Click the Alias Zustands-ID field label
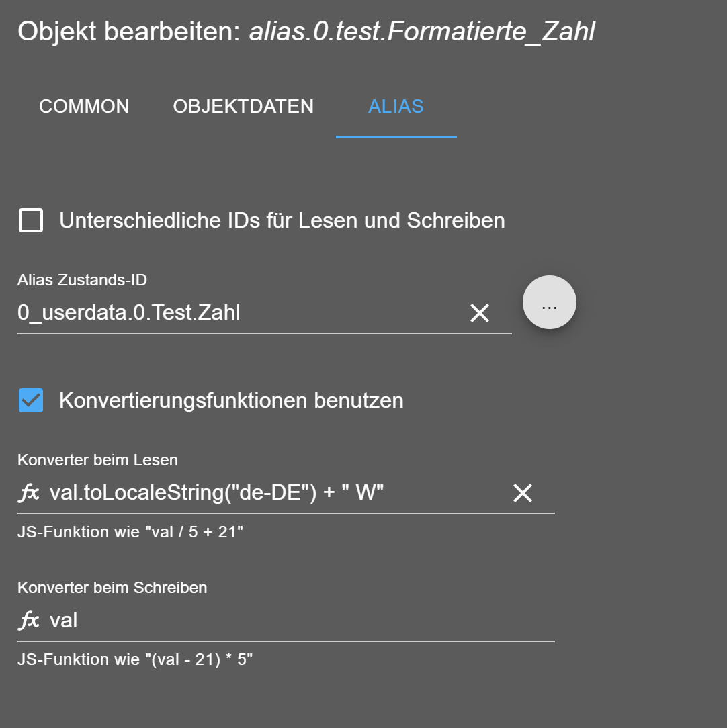 click(x=82, y=280)
